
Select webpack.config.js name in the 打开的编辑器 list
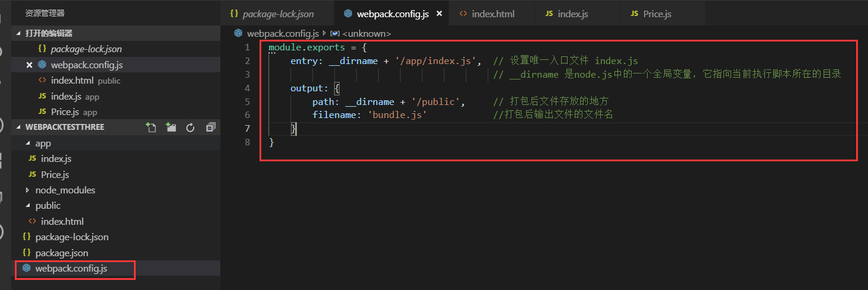tap(87, 65)
